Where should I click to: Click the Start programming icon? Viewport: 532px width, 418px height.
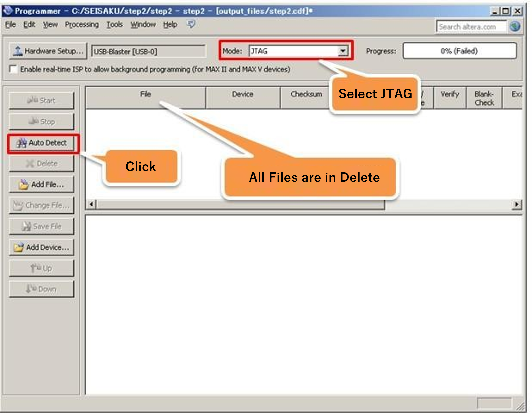tap(41, 100)
